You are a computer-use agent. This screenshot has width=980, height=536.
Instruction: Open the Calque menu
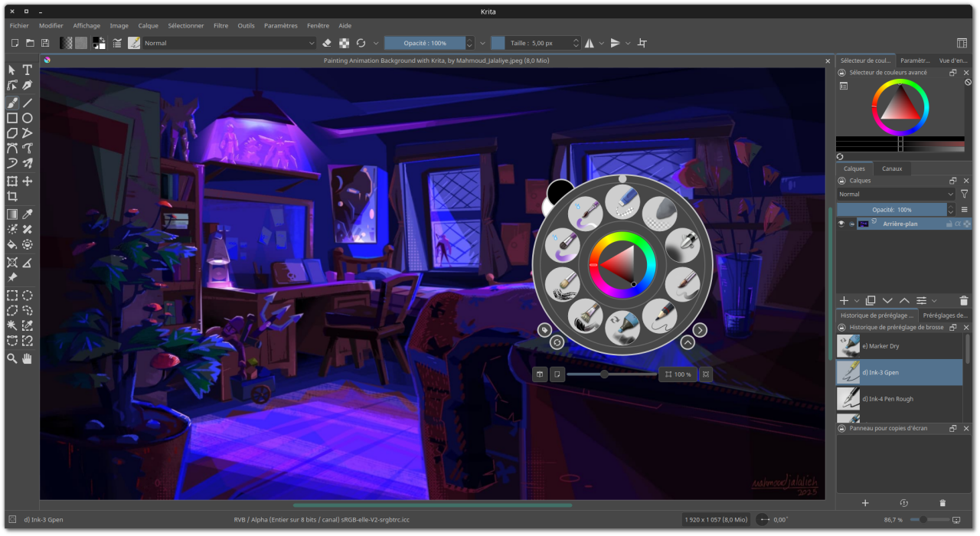149,25
